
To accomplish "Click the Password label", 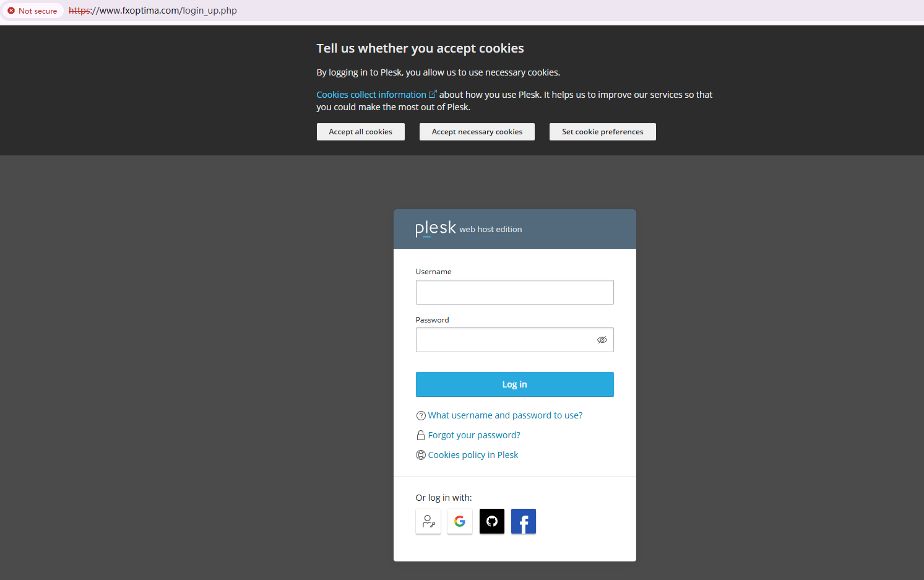I will (x=433, y=320).
